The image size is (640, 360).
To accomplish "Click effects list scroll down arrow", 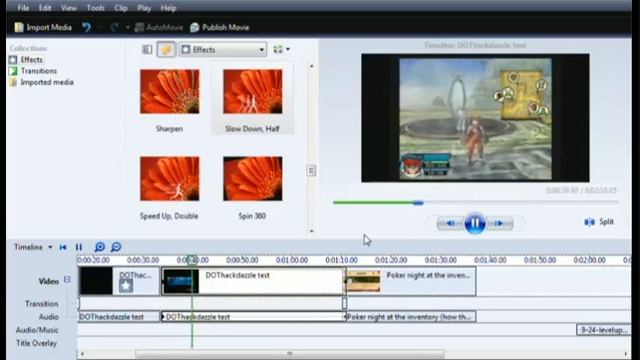I will pyautogui.click(x=311, y=231).
